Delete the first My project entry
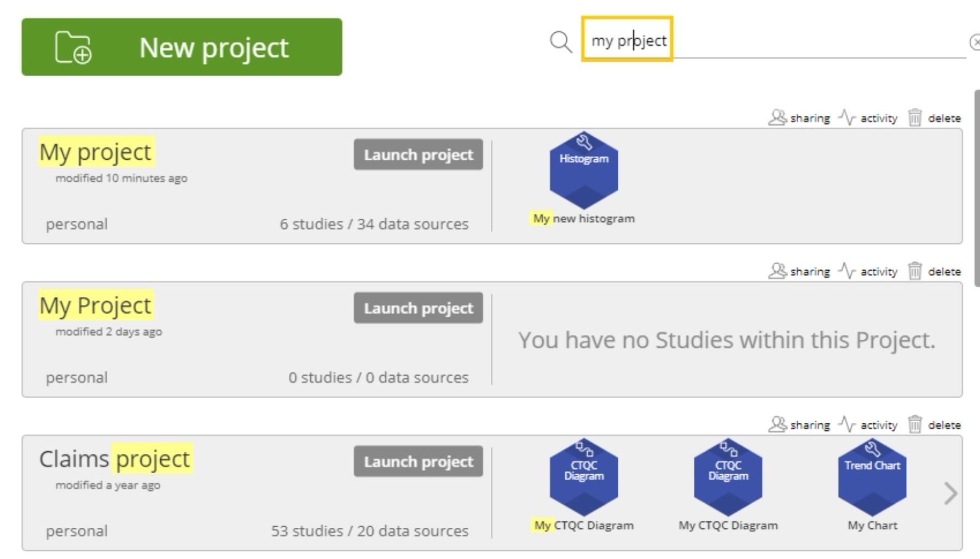The height and width of the screenshot is (559, 980). (x=935, y=118)
